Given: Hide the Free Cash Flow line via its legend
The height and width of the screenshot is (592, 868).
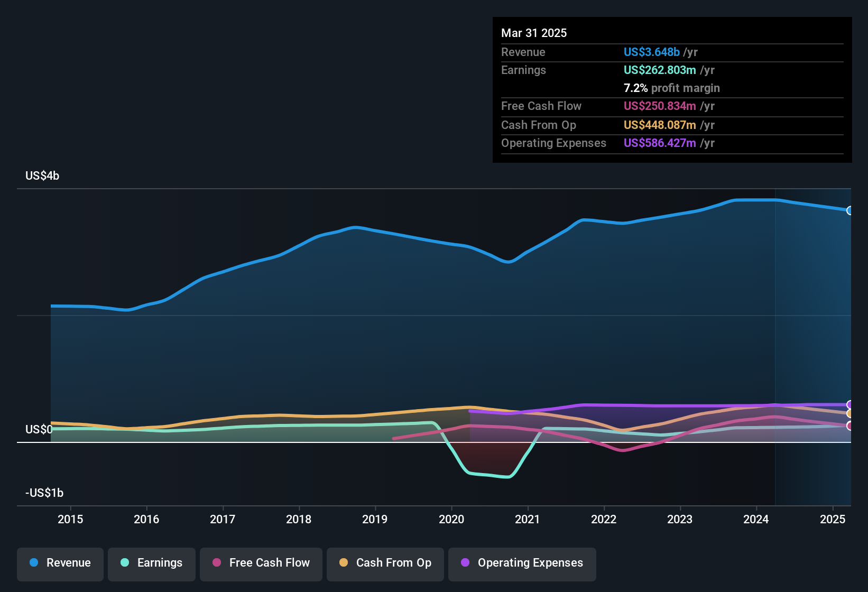Looking at the screenshot, I should [261, 563].
